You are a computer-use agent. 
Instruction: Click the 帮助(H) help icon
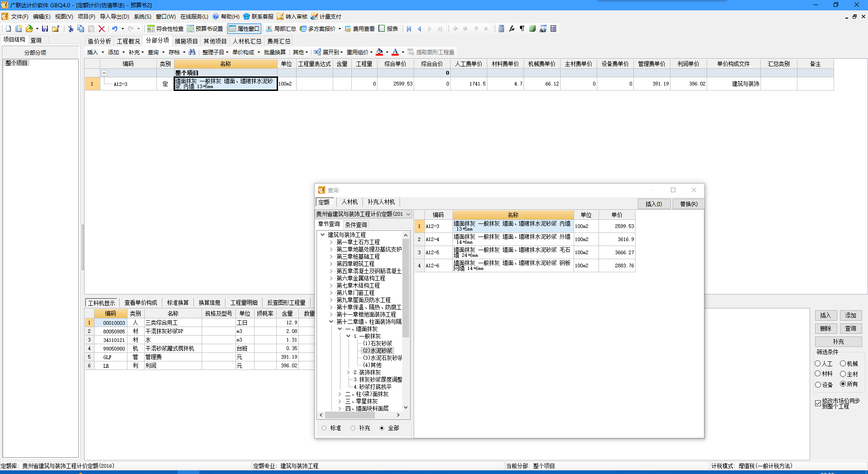click(x=226, y=17)
